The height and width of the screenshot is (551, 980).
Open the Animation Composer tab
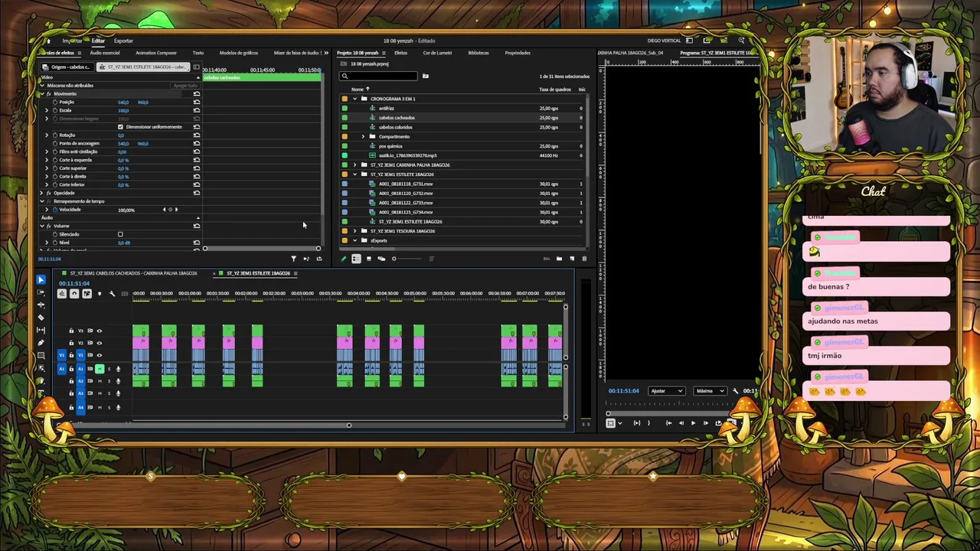[156, 53]
